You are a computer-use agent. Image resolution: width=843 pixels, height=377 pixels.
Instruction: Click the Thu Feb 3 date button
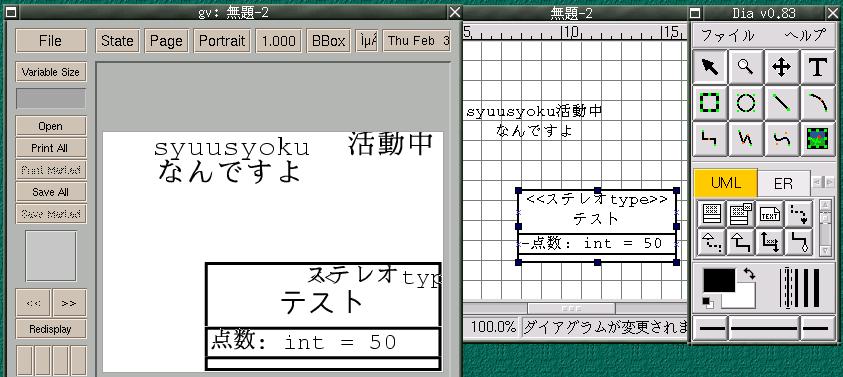tap(417, 41)
